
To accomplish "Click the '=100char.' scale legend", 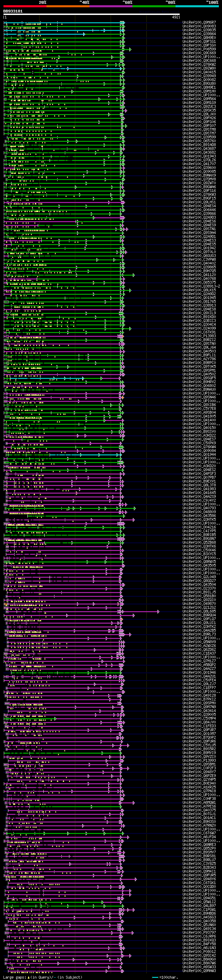I will coord(165,977).
